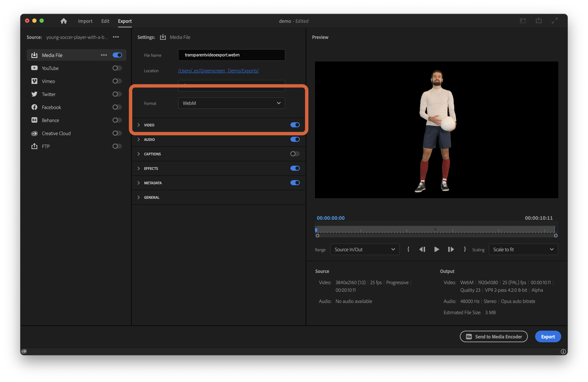Open Creative Cloud status icon at bottom left
Viewport: 588px width, 382px height.
pyautogui.click(x=24, y=351)
